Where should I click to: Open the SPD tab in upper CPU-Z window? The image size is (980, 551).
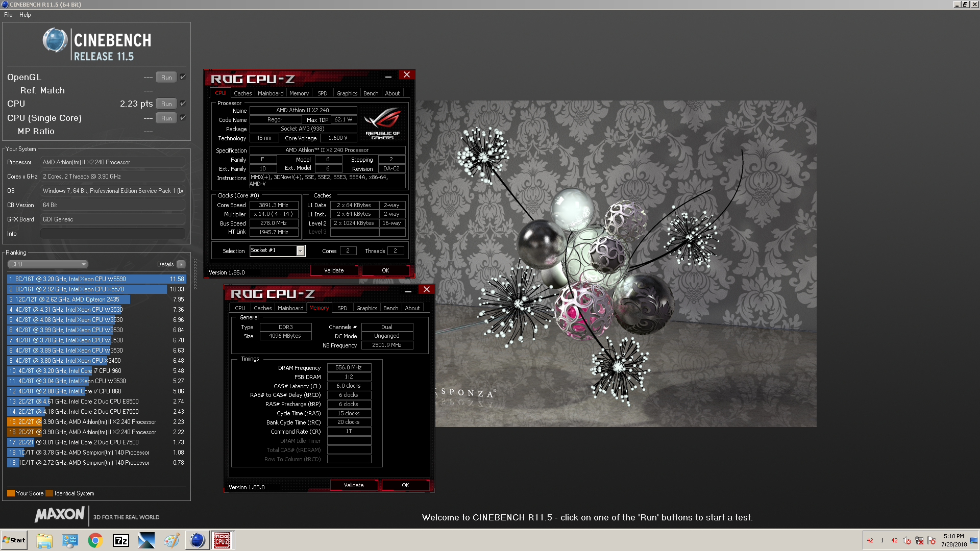tap(323, 93)
